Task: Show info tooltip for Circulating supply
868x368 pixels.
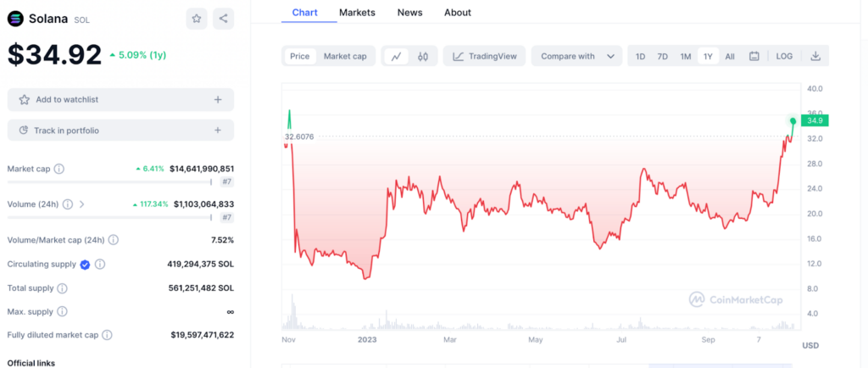Action: point(100,265)
